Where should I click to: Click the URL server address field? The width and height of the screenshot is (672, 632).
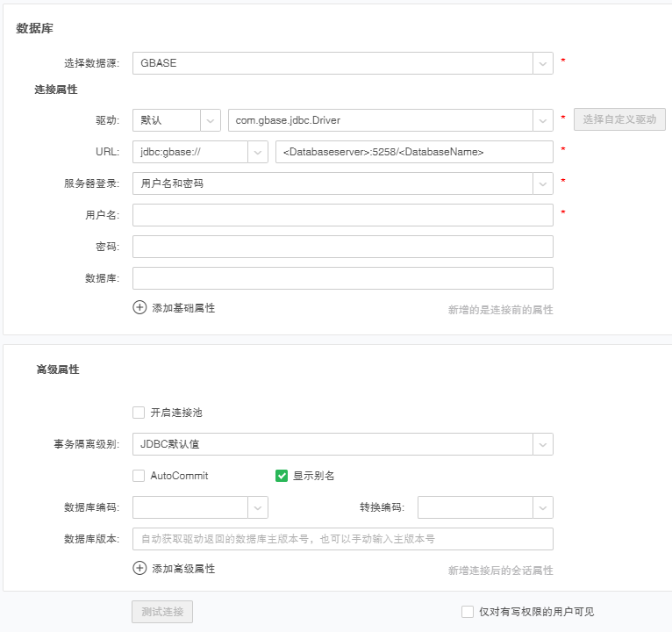click(413, 152)
